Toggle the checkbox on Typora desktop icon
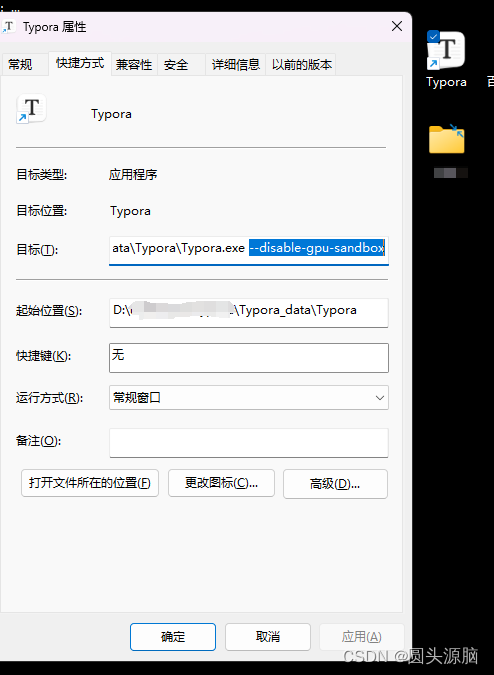 tap(433, 36)
